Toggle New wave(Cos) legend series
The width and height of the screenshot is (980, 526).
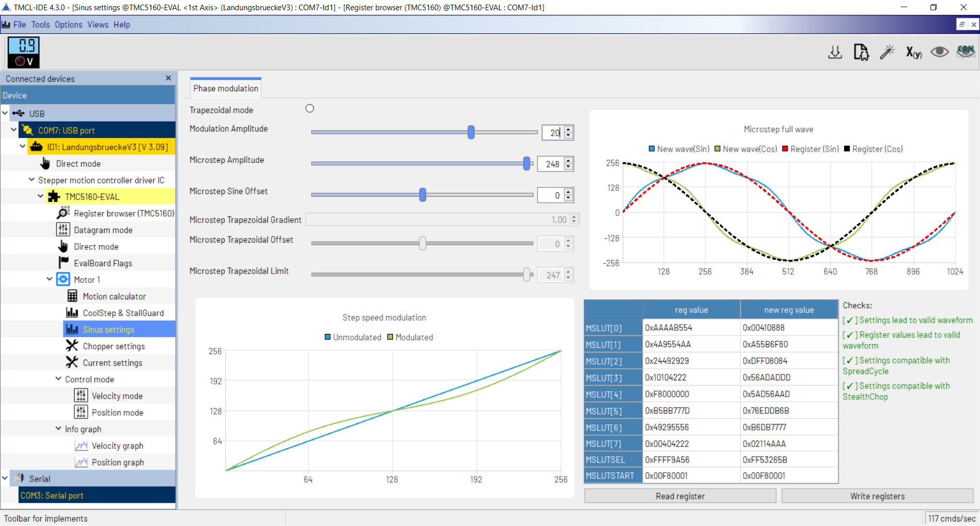click(746, 149)
